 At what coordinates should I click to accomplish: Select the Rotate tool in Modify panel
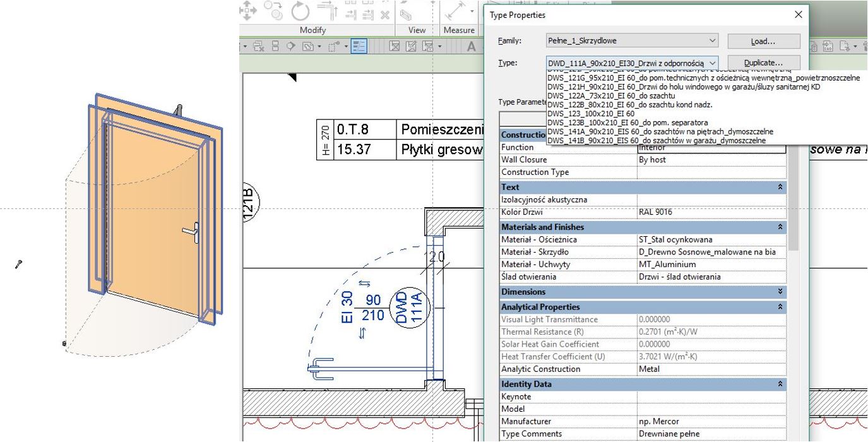tap(300, 11)
